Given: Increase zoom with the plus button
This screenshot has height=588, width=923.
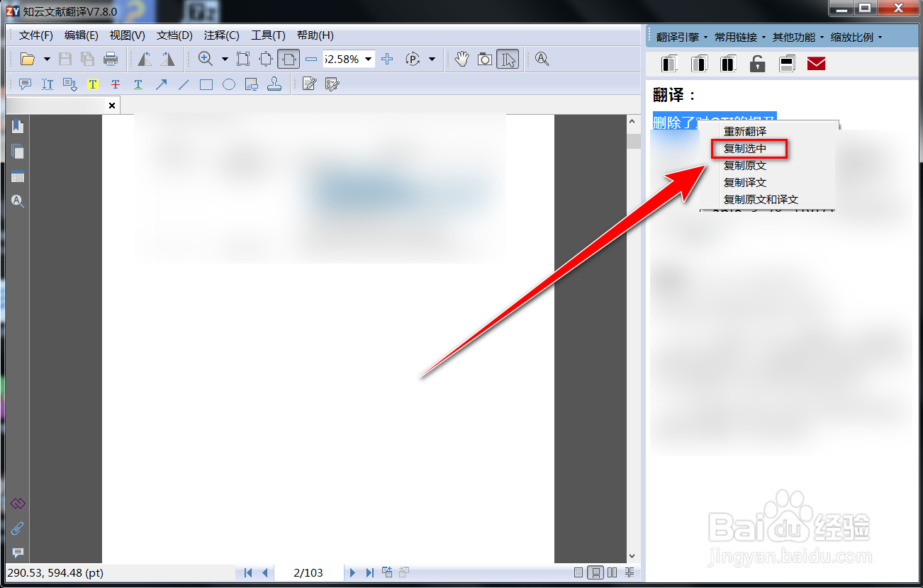Looking at the screenshot, I should pyautogui.click(x=387, y=60).
